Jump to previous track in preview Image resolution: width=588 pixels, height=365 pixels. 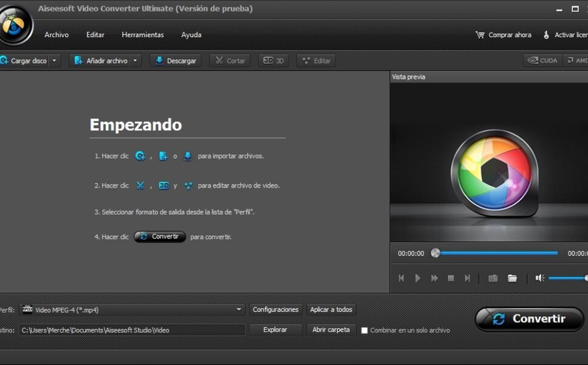pyautogui.click(x=401, y=278)
